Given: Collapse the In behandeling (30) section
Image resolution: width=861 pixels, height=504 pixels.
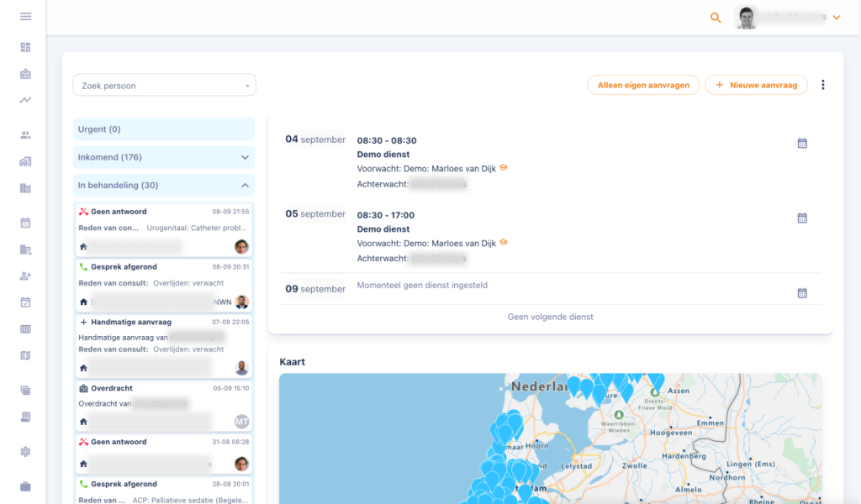Looking at the screenshot, I should coord(245,185).
